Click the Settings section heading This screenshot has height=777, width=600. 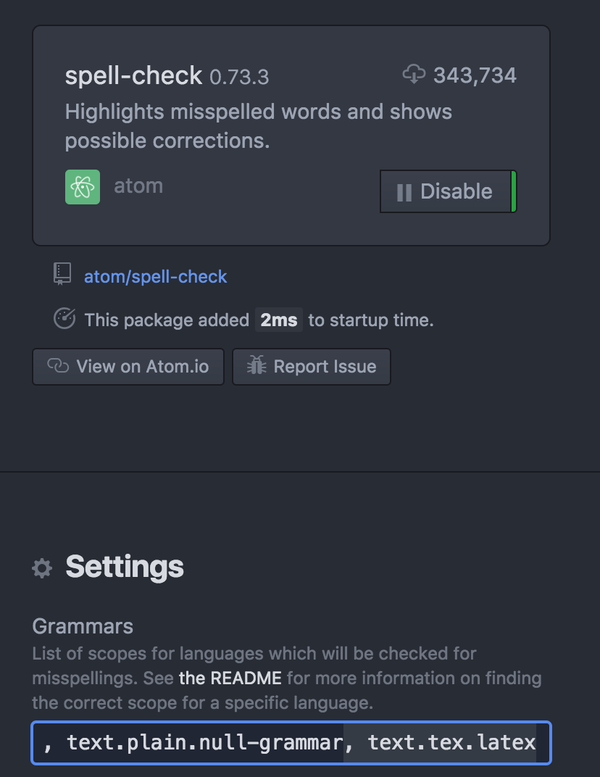pos(124,567)
